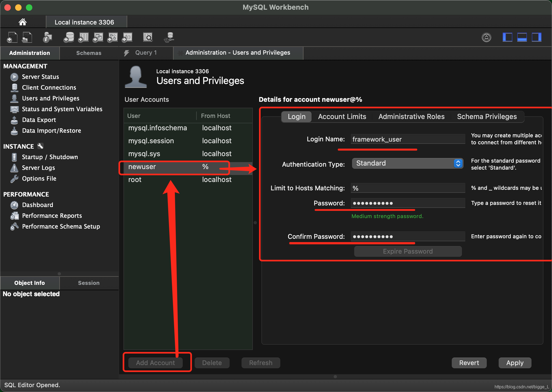Viewport: 552px width, 392px height.
Task: Create a new schema icon
Action: 69,37
